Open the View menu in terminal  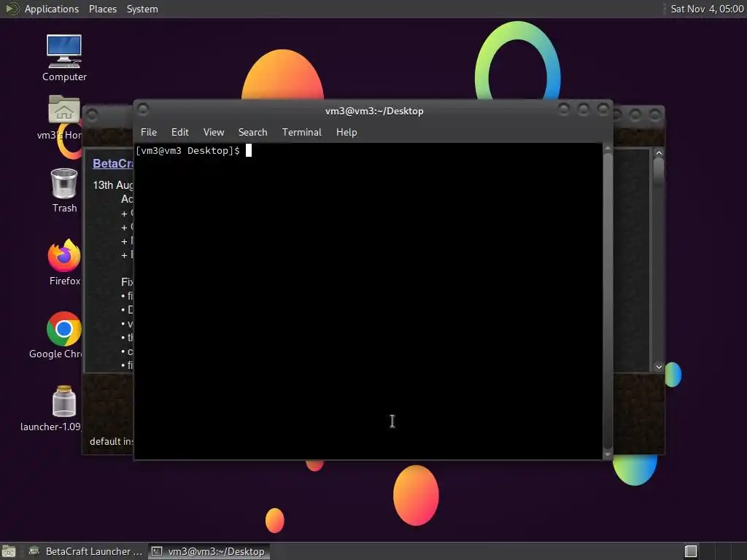tap(214, 132)
